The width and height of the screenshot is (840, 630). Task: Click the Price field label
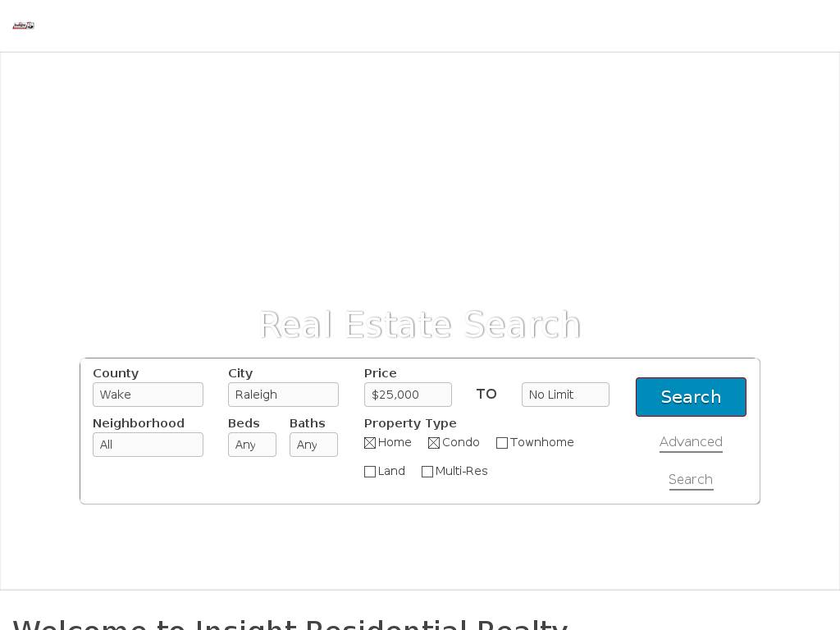click(380, 373)
